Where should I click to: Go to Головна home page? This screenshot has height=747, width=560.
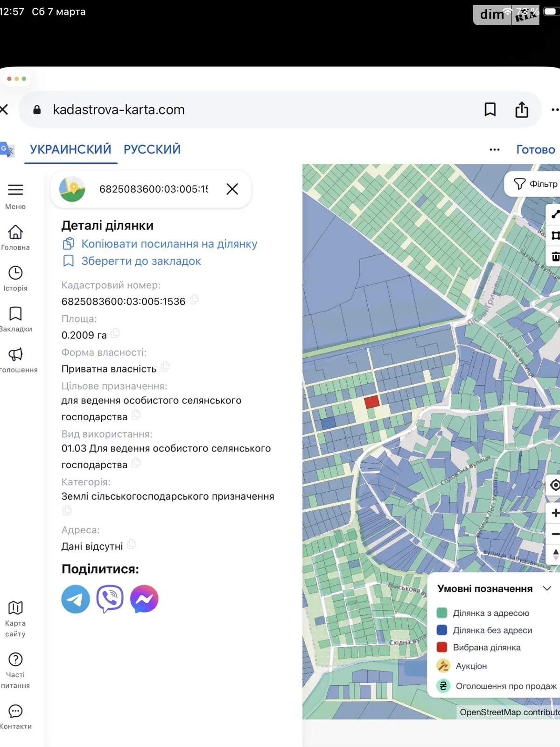click(x=15, y=237)
